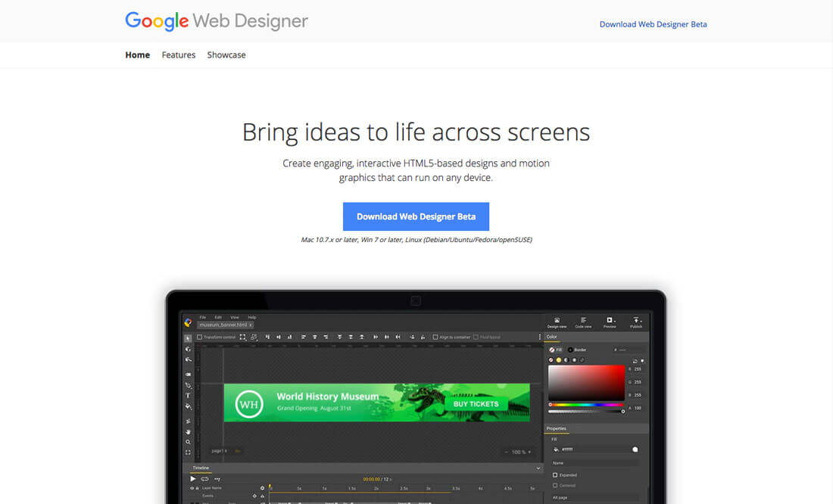Click the header Download Web Designer Beta link
833x504 pixels.
(x=653, y=24)
